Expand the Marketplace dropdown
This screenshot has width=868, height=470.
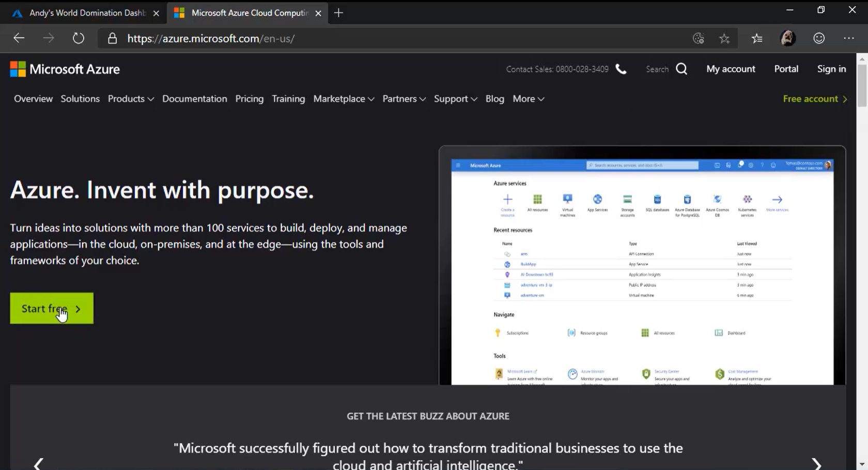tap(344, 99)
